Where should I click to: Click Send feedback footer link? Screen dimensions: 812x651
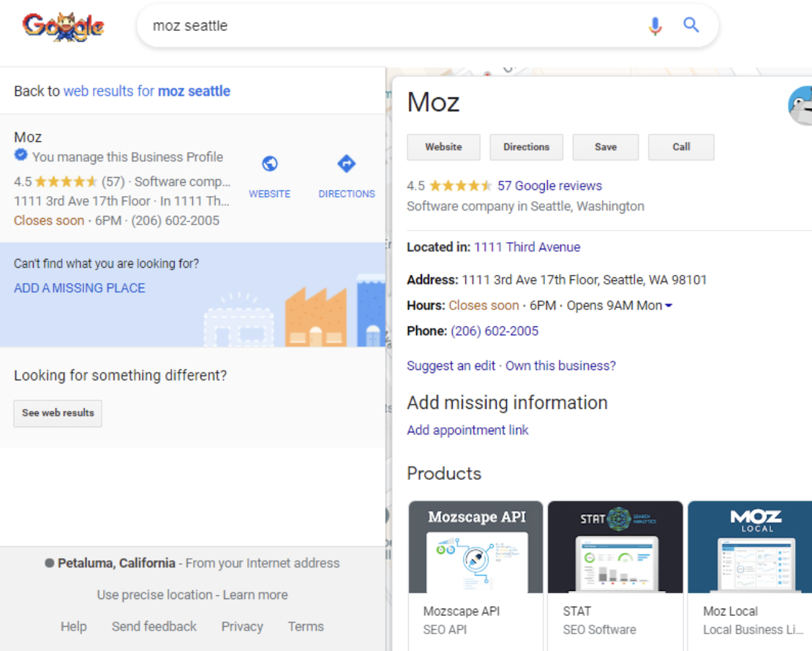[154, 626]
